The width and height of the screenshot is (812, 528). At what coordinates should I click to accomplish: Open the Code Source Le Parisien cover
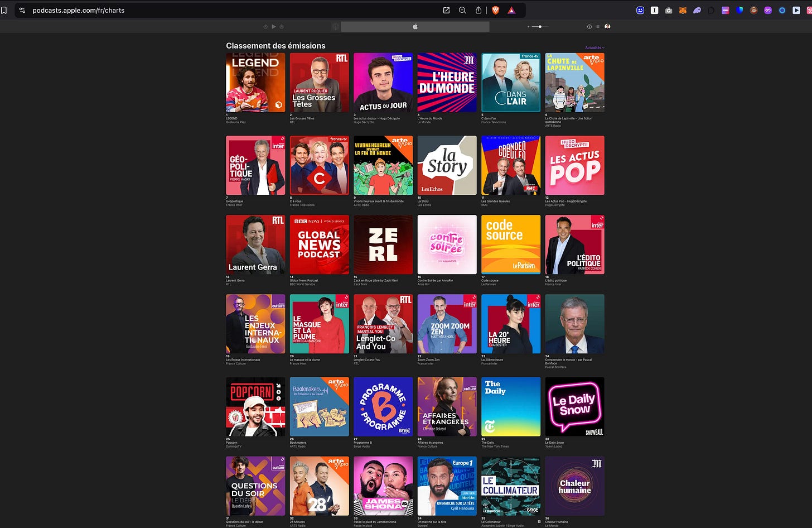511,244
